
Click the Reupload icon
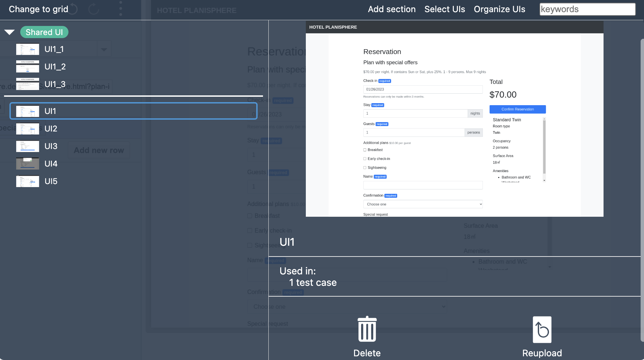point(542,330)
